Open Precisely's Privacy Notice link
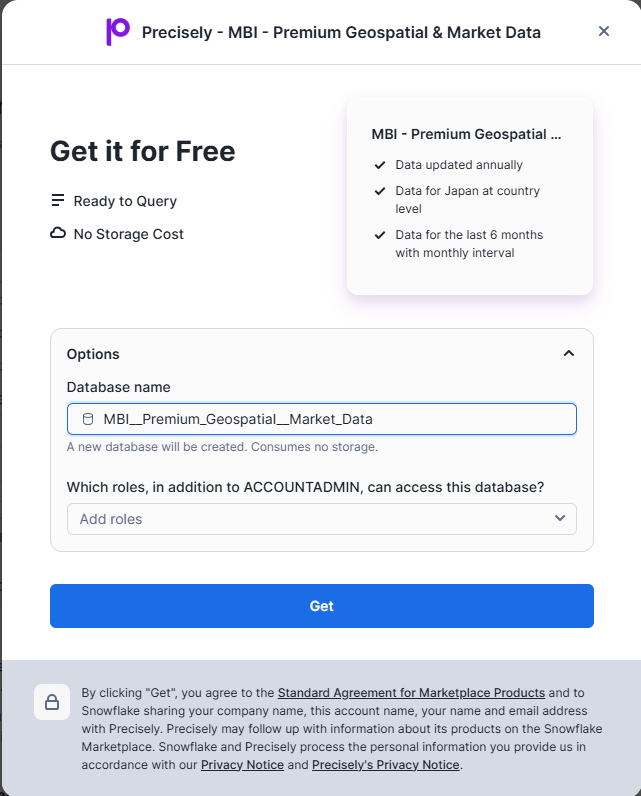 [x=386, y=765]
